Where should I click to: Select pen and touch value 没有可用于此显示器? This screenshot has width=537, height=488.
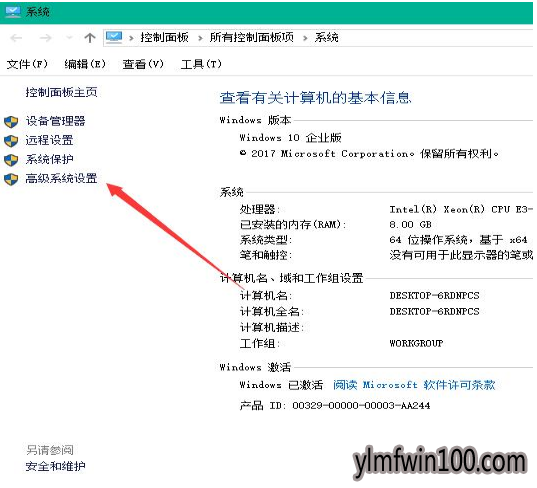[x=461, y=255]
